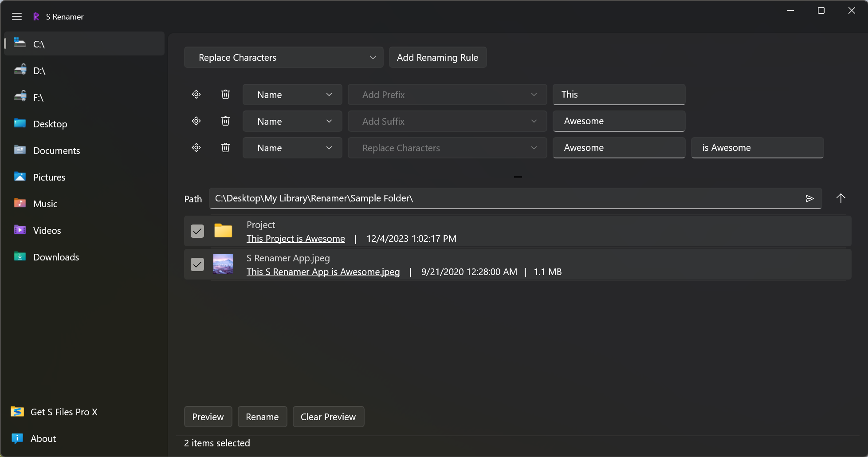Go to the Documents folder
This screenshot has height=457, width=868.
click(84, 150)
